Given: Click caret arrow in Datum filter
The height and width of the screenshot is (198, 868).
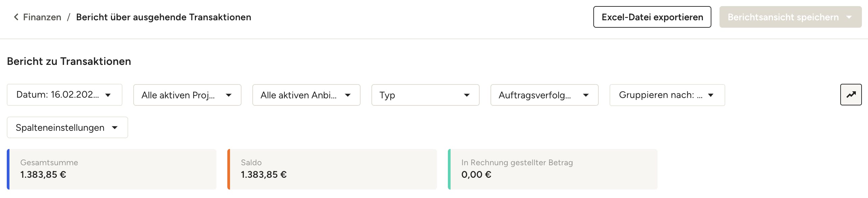Looking at the screenshot, I should [108, 95].
